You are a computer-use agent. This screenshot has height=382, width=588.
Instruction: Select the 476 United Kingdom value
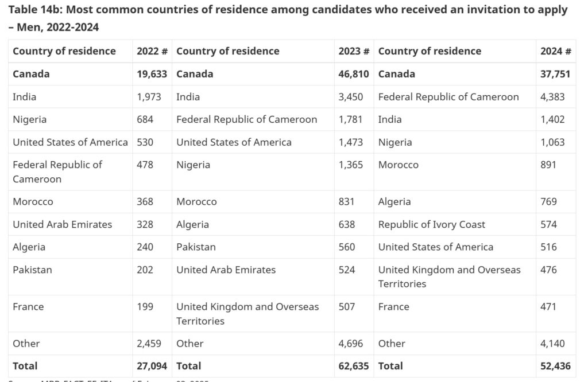pyautogui.click(x=548, y=270)
